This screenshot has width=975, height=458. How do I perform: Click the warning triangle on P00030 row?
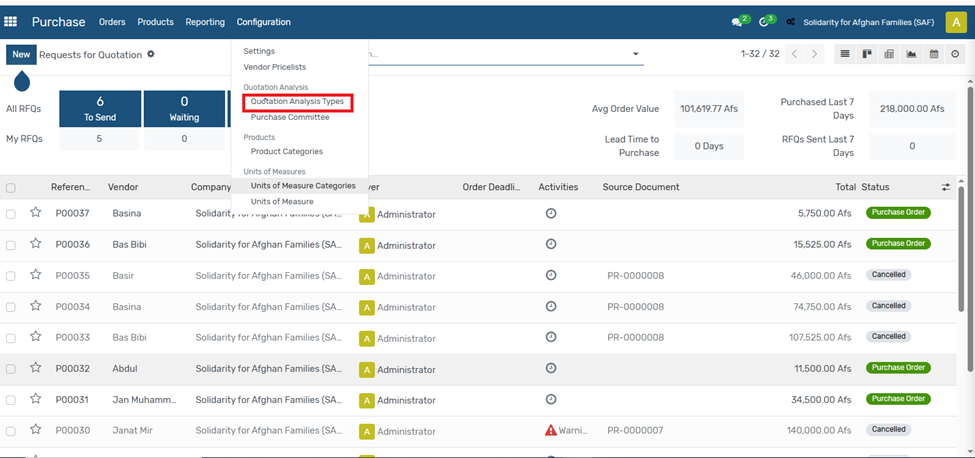tap(550, 430)
